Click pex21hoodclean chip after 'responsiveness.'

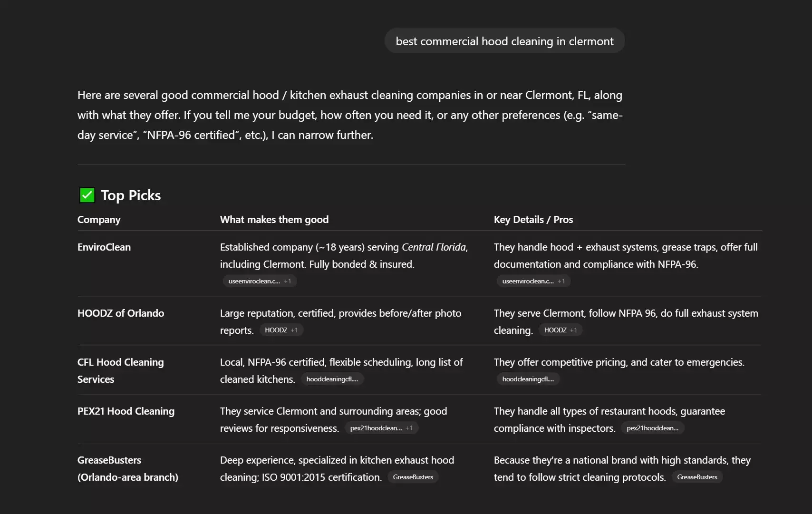tap(381, 428)
